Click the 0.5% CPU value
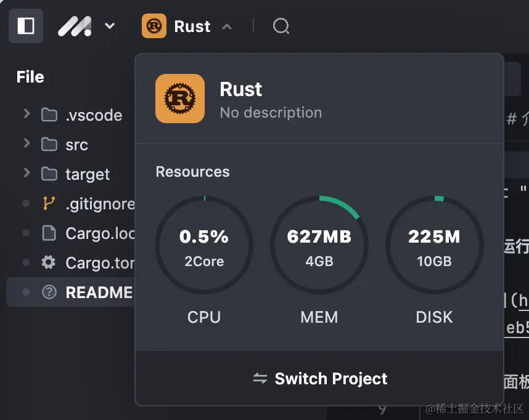The width and height of the screenshot is (529, 420). (204, 236)
